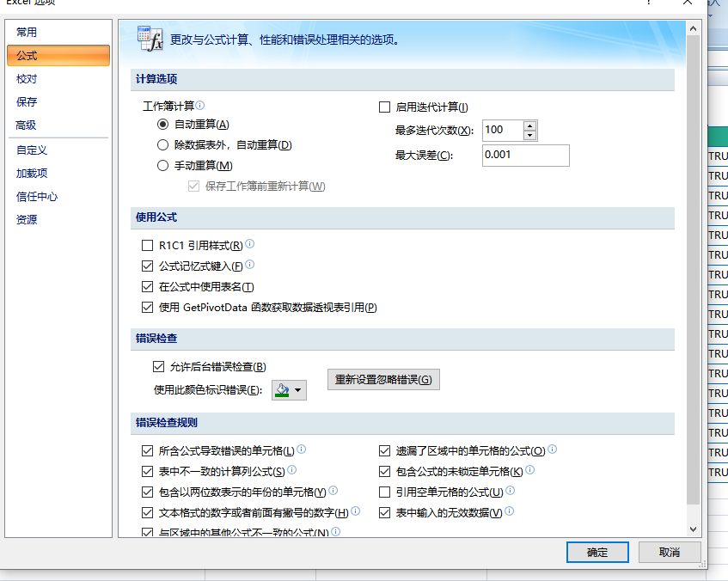Click the info icon next to R1C1 引用样式
728x581 pixels.
[x=248, y=245]
